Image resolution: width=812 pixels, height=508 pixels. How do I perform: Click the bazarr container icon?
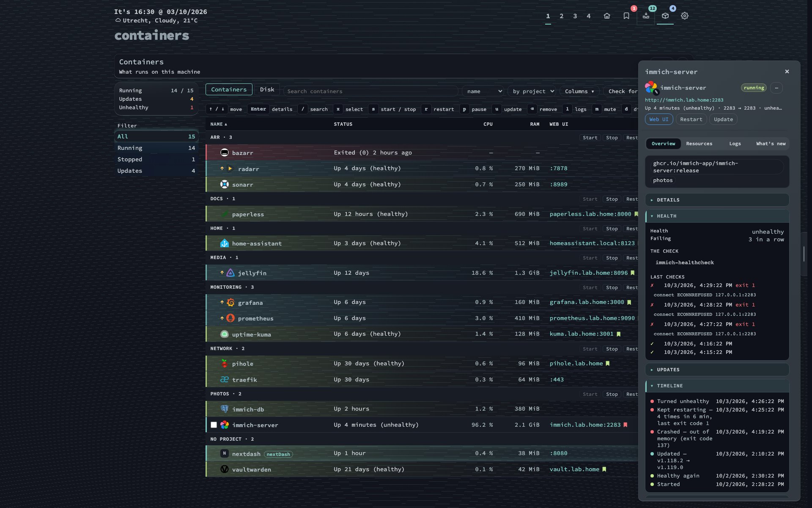click(x=225, y=152)
